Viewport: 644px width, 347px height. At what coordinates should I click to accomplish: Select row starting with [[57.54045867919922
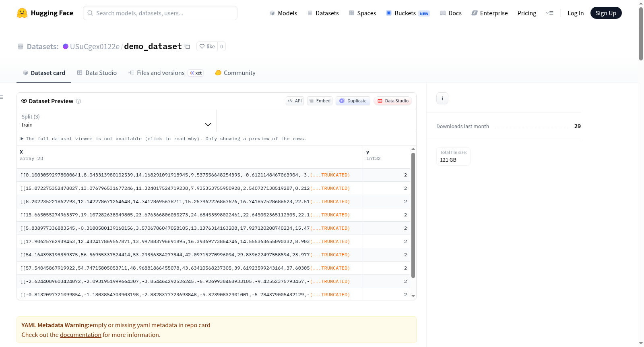tap(213, 268)
